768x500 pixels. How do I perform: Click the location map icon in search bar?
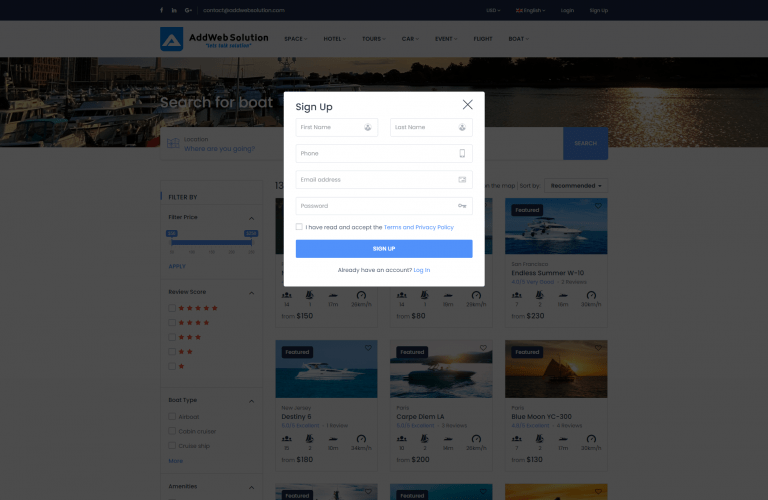[x=173, y=143]
